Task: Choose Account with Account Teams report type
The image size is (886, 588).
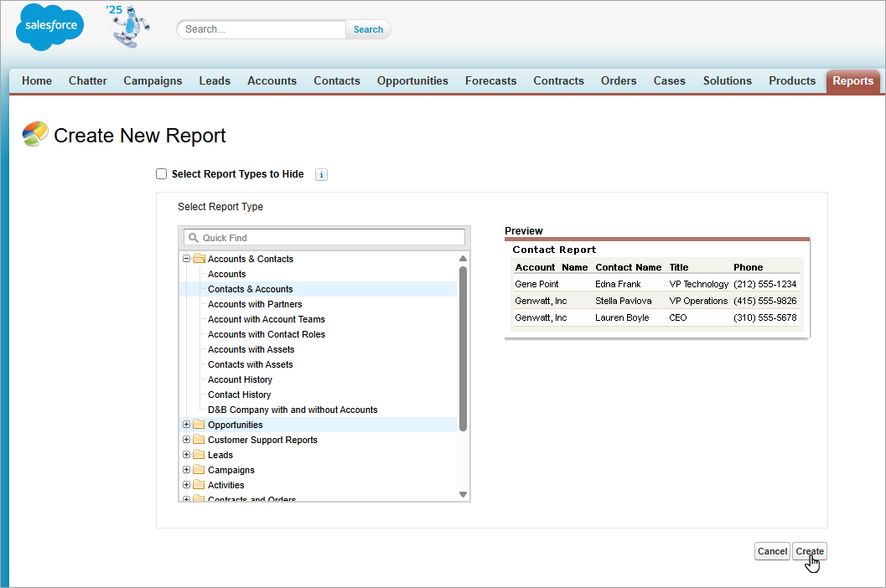Action: (267, 319)
